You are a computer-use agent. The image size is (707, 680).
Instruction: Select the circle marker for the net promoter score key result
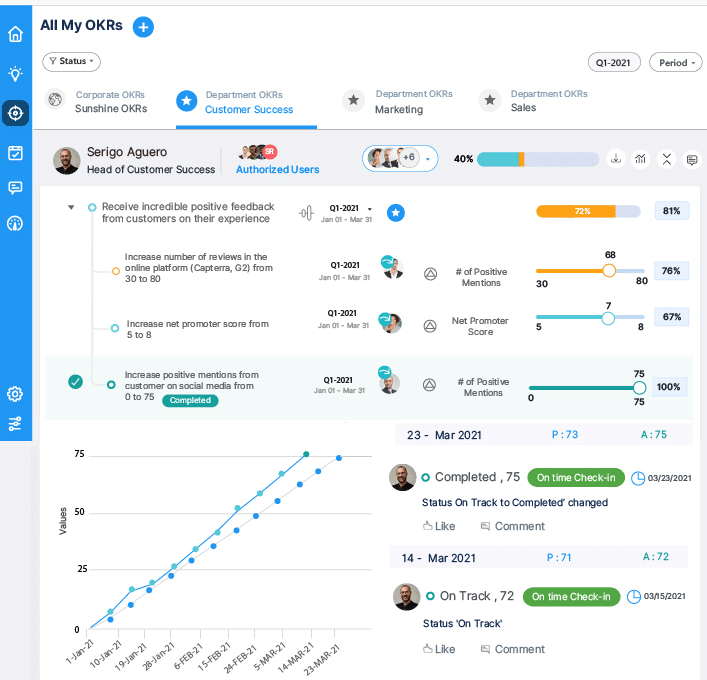pyautogui.click(x=115, y=327)
